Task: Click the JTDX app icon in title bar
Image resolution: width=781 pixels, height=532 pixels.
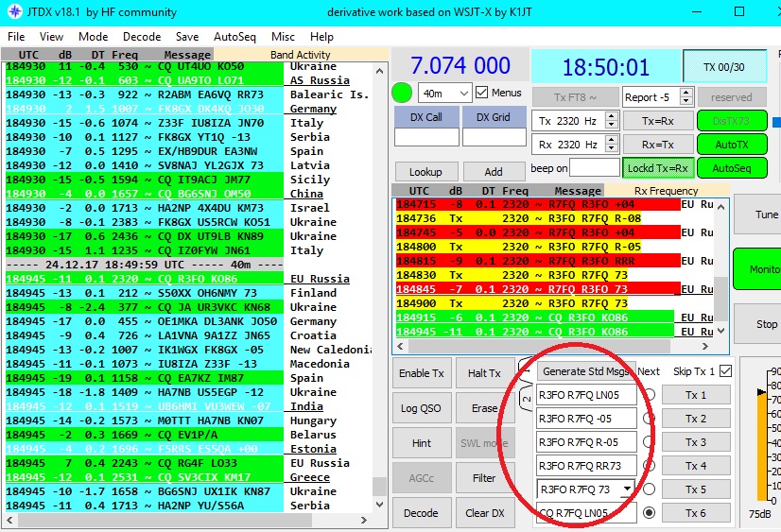Action: (x=14, y=12)
